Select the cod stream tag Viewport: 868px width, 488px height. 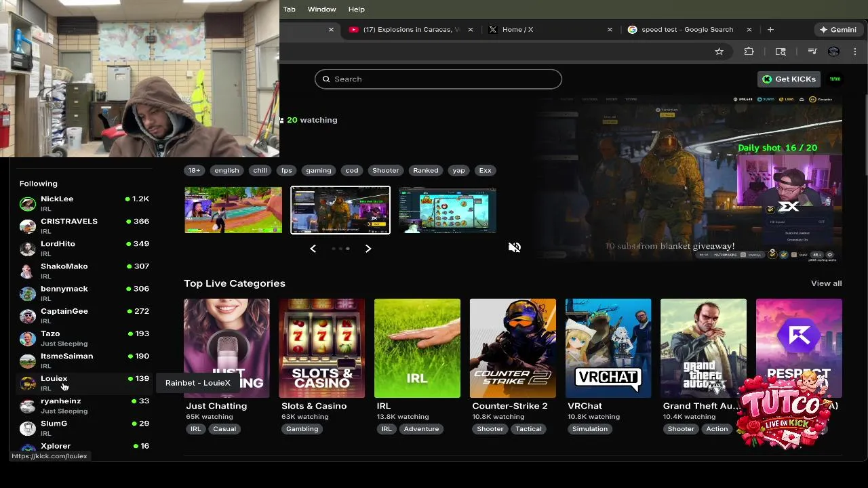pyautogui.click(x=352, y=171)
